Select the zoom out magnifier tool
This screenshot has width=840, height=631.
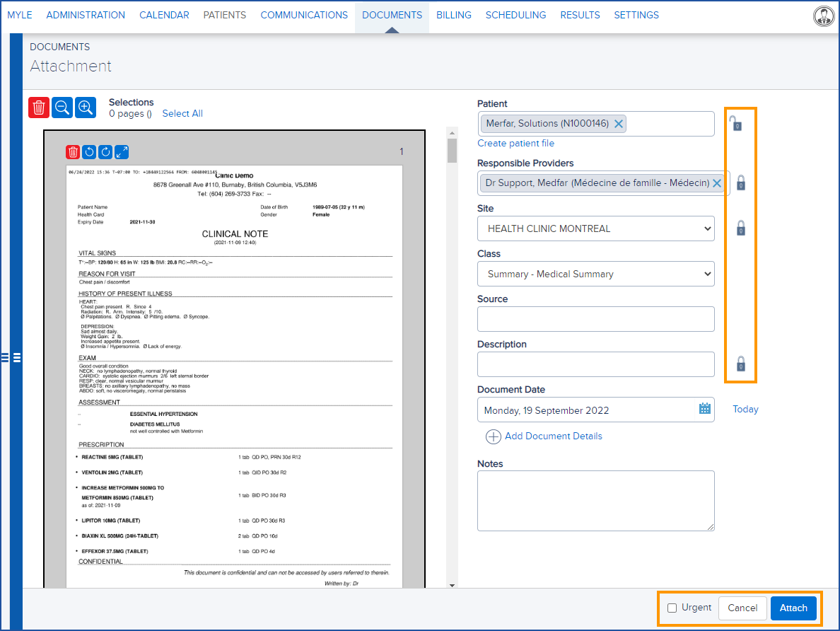[62, 107]
